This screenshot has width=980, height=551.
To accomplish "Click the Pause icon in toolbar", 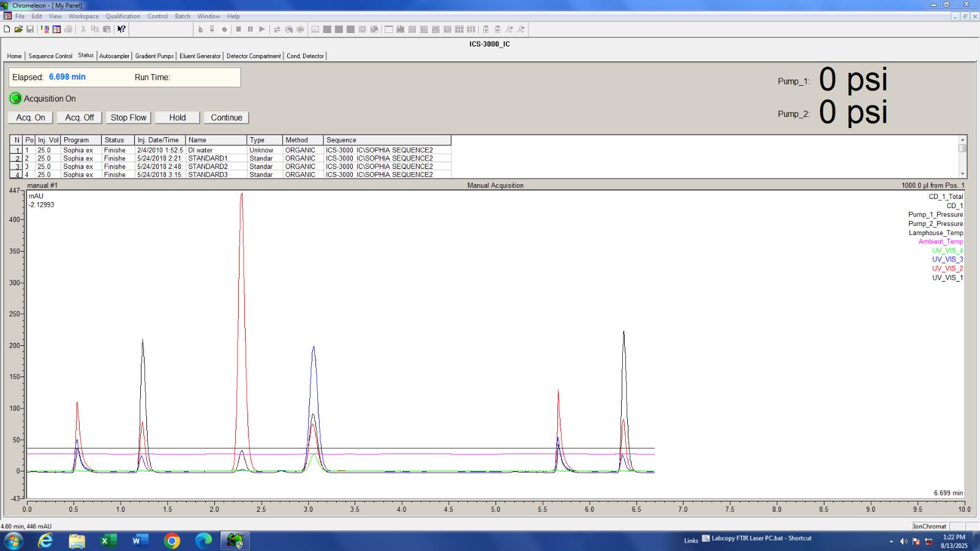I will pyautogui.click(x=250, y=29).
